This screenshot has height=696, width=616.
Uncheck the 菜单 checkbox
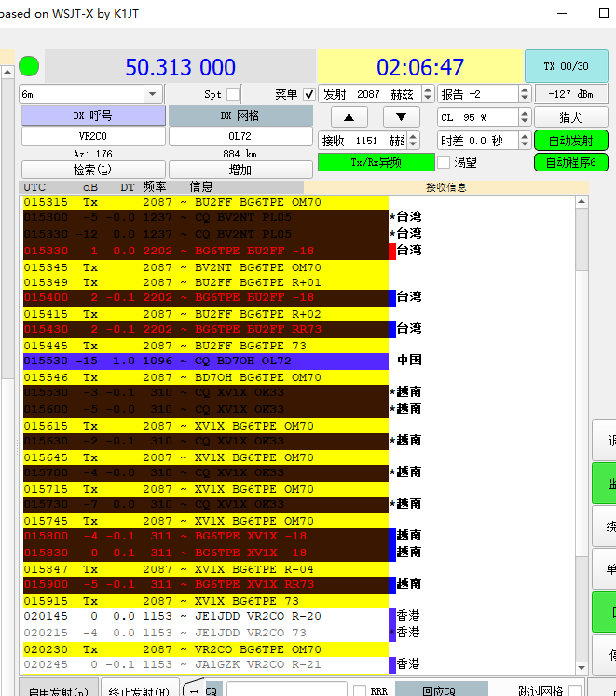(308, 94)
